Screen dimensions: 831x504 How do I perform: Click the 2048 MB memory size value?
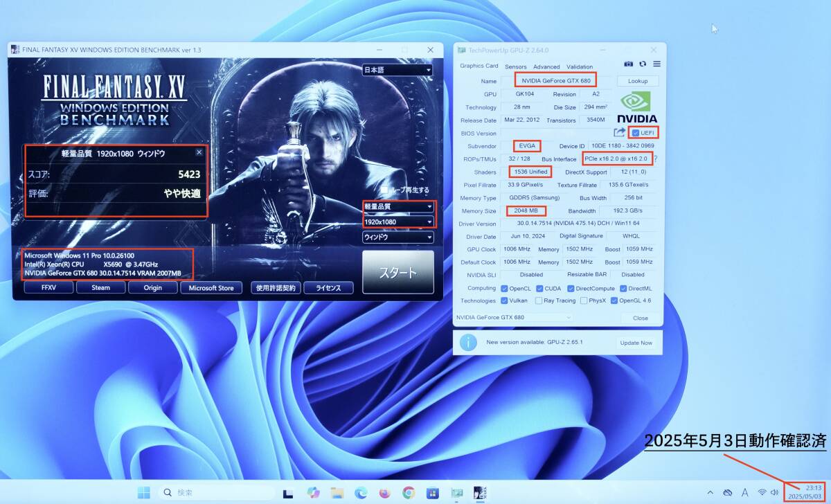[526, 210]
